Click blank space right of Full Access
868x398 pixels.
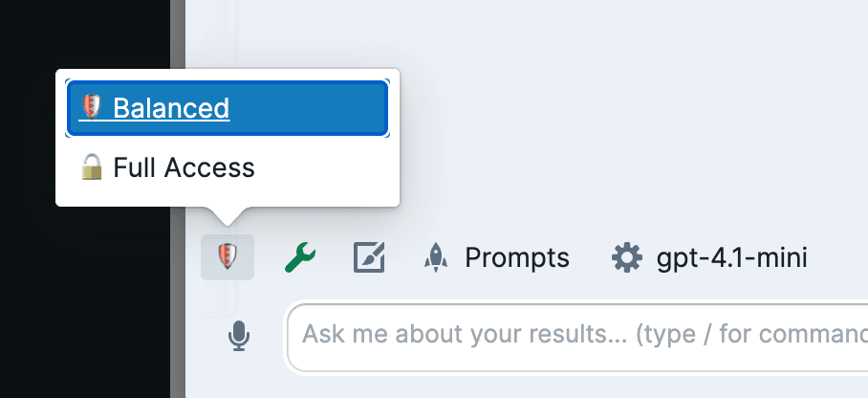point(325,169)
